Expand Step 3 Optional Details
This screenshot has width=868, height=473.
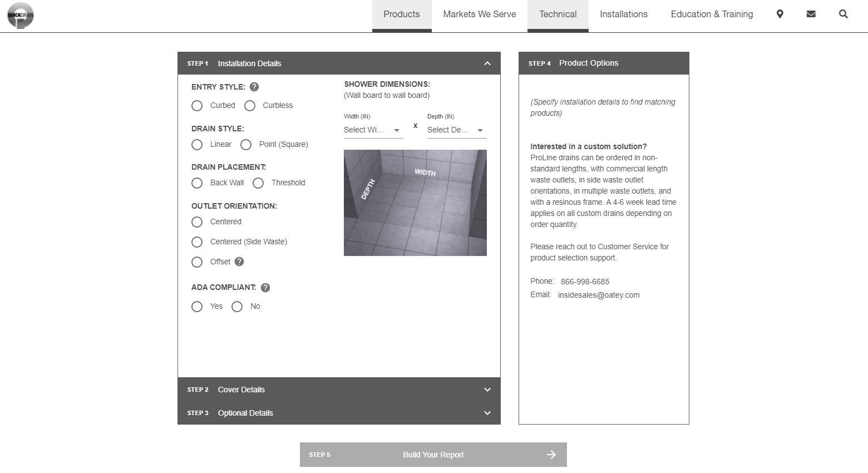point(339,413)
